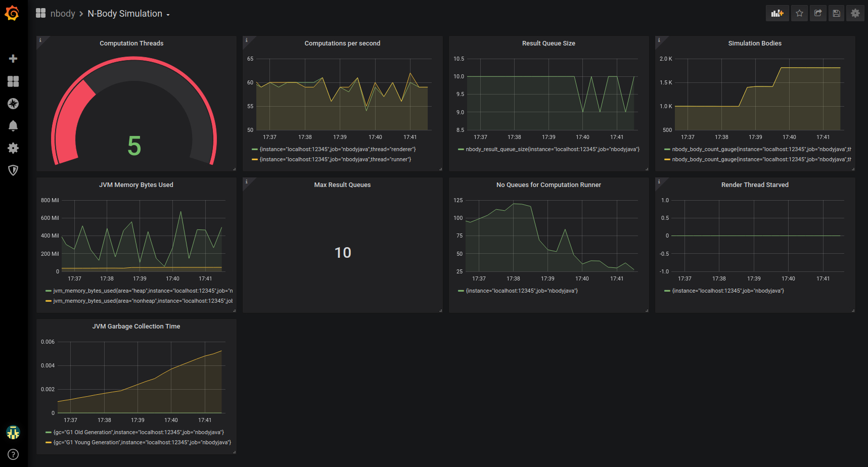The image size is (868, 467).
Task: Open the Dashboards grid icon in the sidebar
Action: [x=13, y=81]
